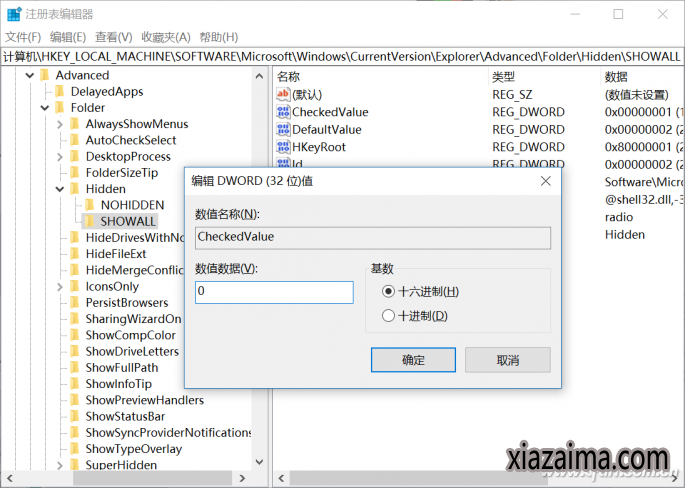
Task: Select the ShowSyncProviderNotifications tree item
Action: 169,433
